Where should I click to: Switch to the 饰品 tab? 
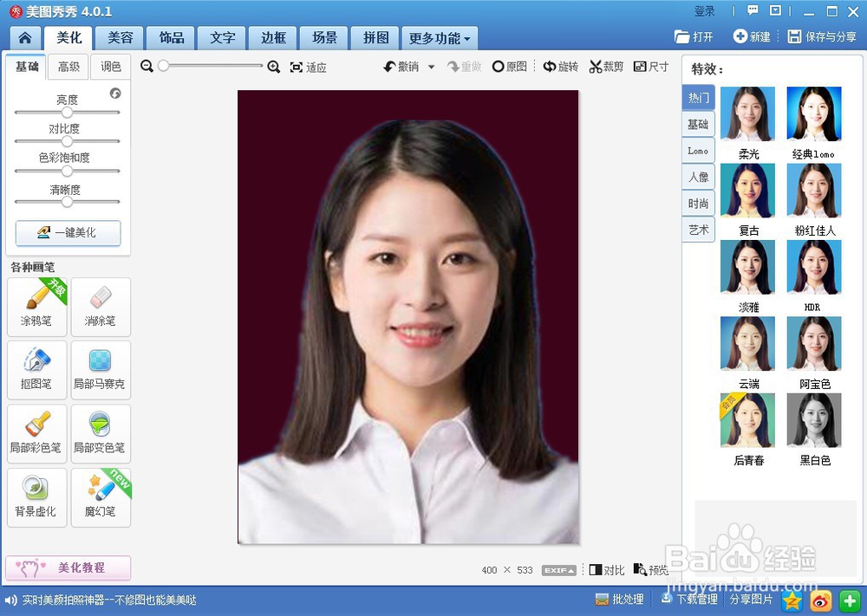(x=172, y=38)
